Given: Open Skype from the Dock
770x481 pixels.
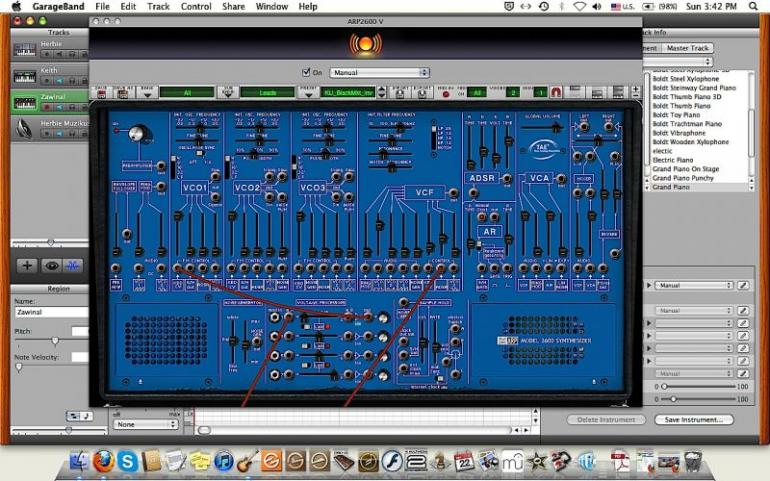Looking at the screenshot, I should pyautogui.click(x=128, y=462).
